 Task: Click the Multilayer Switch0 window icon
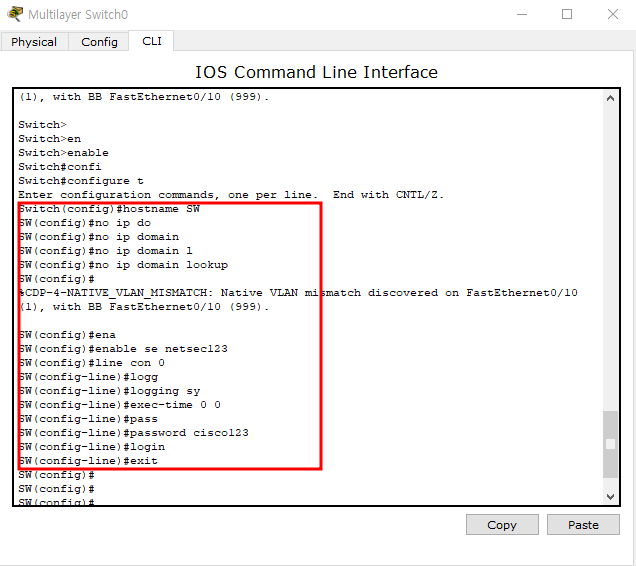(x=15, y=14)
